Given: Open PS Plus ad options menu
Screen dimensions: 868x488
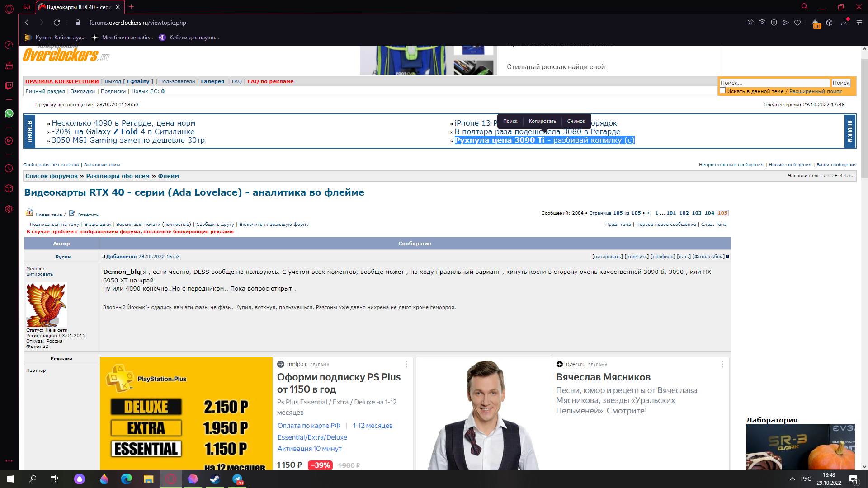Looking at the screenshot, I should pyautogui.click(x=406, y=364).
